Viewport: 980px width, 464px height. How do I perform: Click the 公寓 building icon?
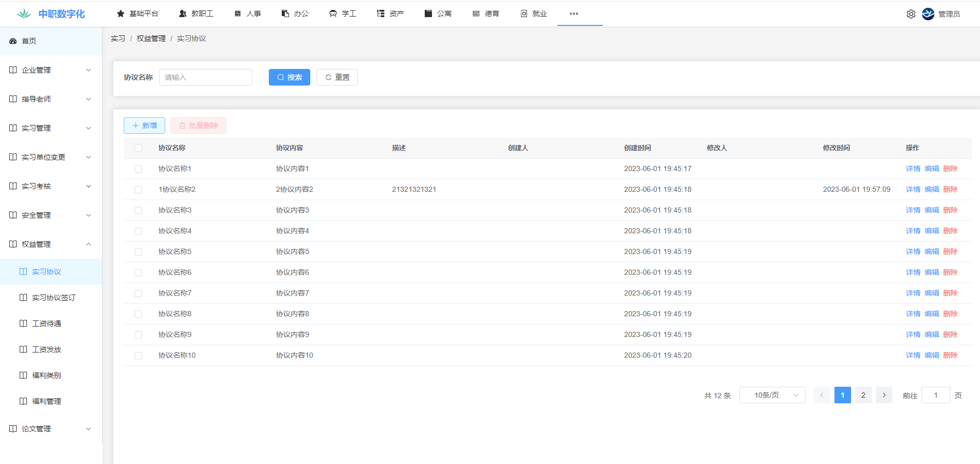point(428,14)
